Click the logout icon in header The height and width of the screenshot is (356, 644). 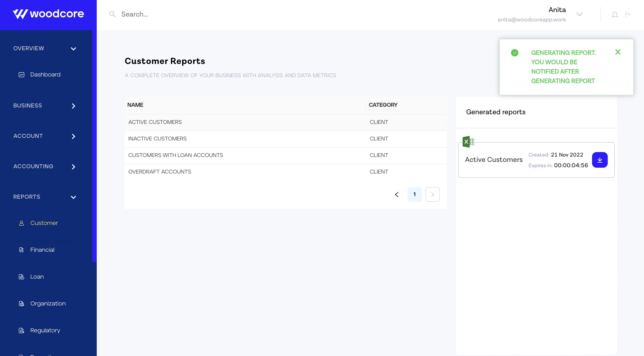(x=628, y=15)
